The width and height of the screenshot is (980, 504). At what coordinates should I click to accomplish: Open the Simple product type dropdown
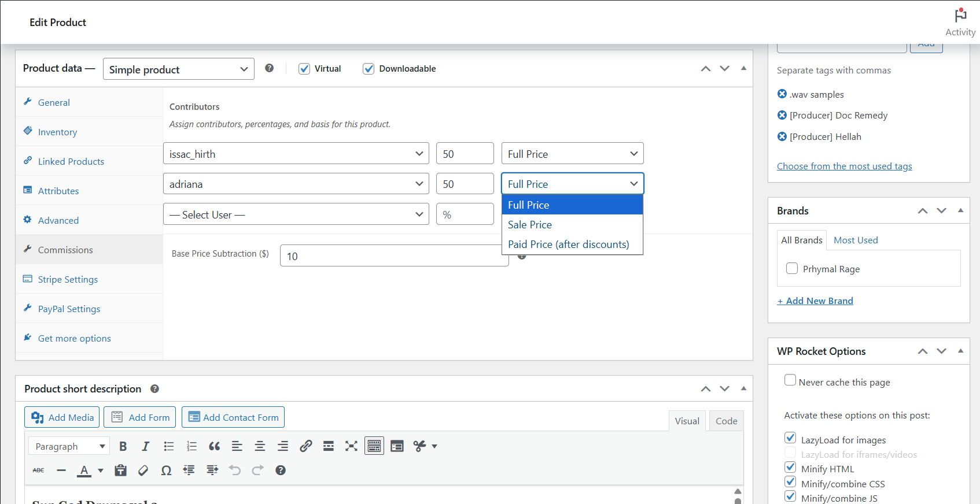point(178,69)
